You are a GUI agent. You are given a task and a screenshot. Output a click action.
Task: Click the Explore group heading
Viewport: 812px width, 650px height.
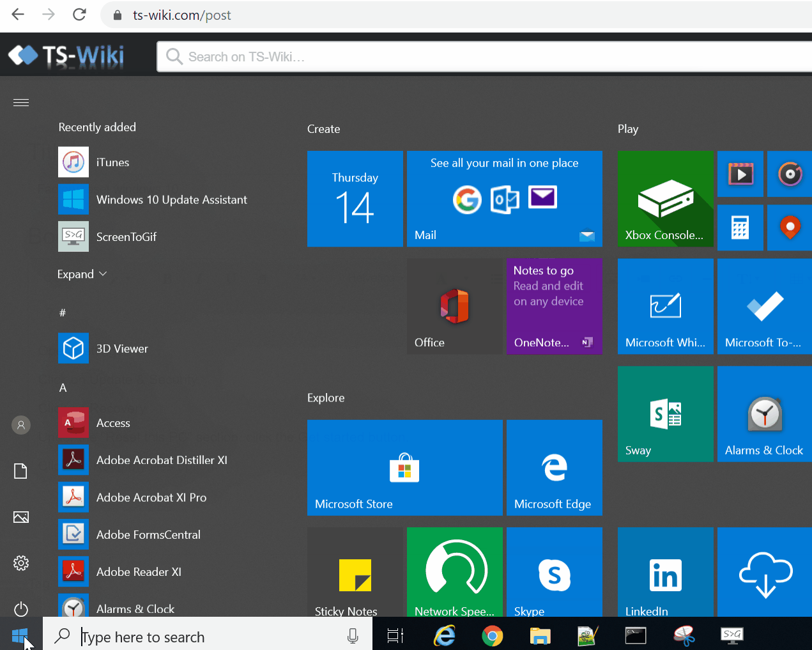pyautogui.click(x=326, y=398)
